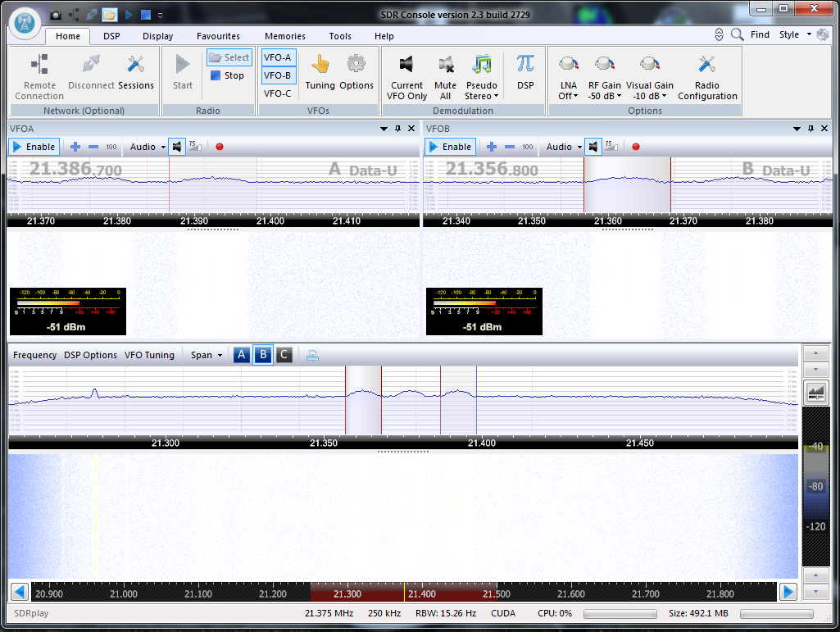Select VFO-C

coord(278,93)
